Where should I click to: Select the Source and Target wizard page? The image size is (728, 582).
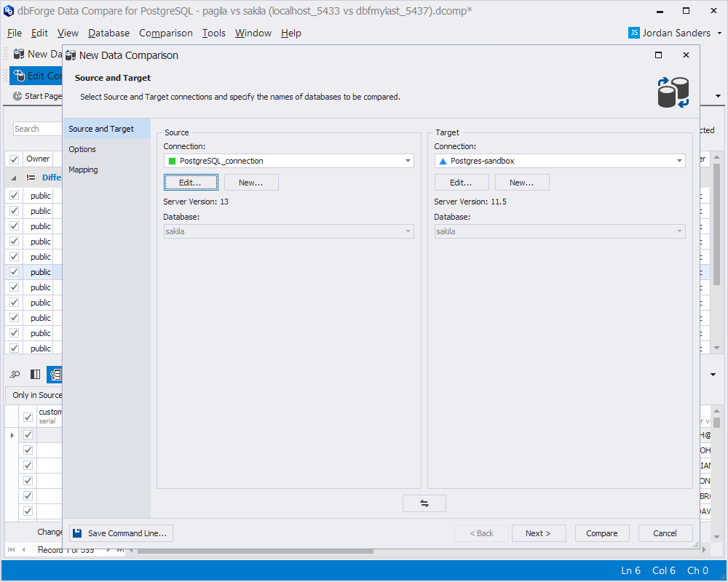click(x=106, y=129)
